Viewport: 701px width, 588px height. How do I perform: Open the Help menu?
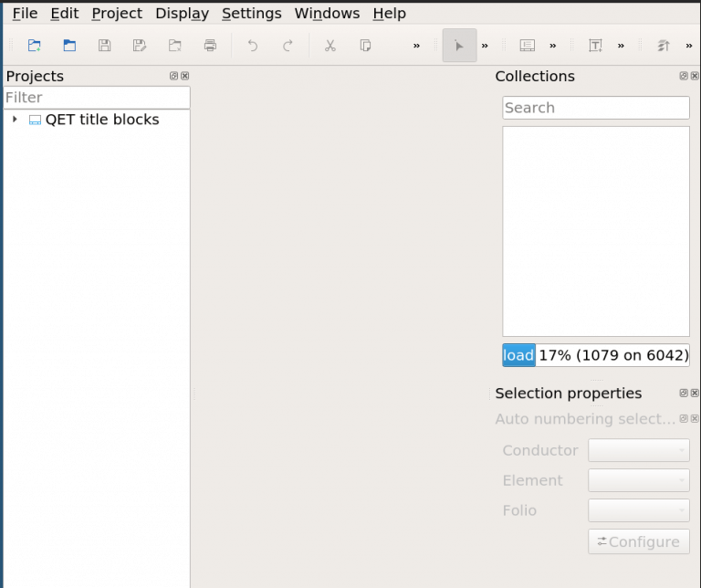coord(390,14)
